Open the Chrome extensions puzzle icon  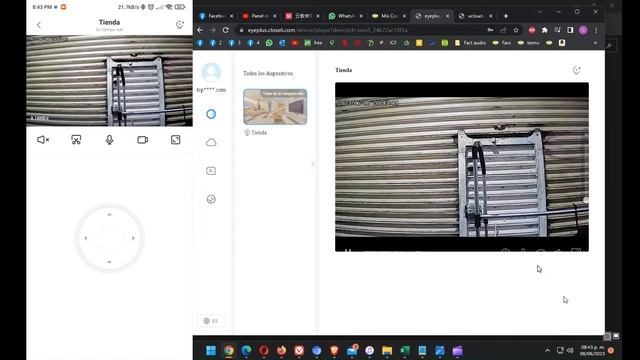[x=544, y=30]
